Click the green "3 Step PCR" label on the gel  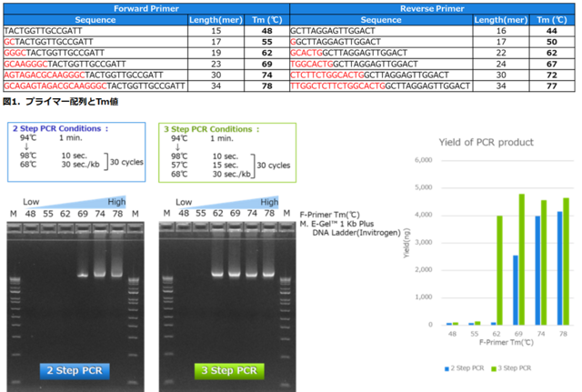229,370
